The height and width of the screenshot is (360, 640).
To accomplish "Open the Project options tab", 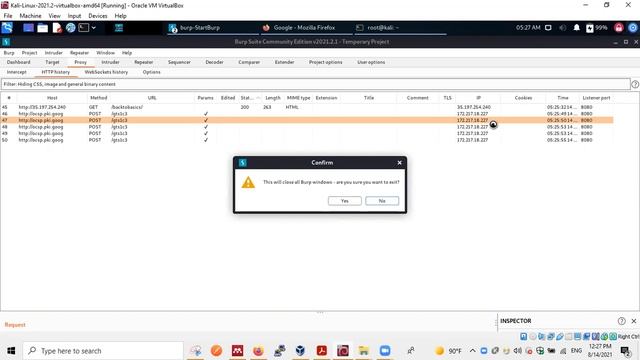I will pos(326,62).
